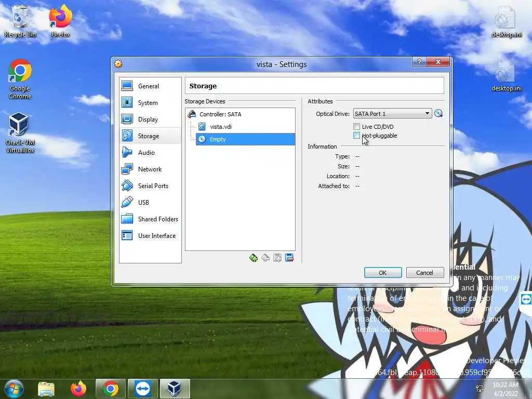
Task: Open the Recycle Bin desktop icon
Action: 20,21
